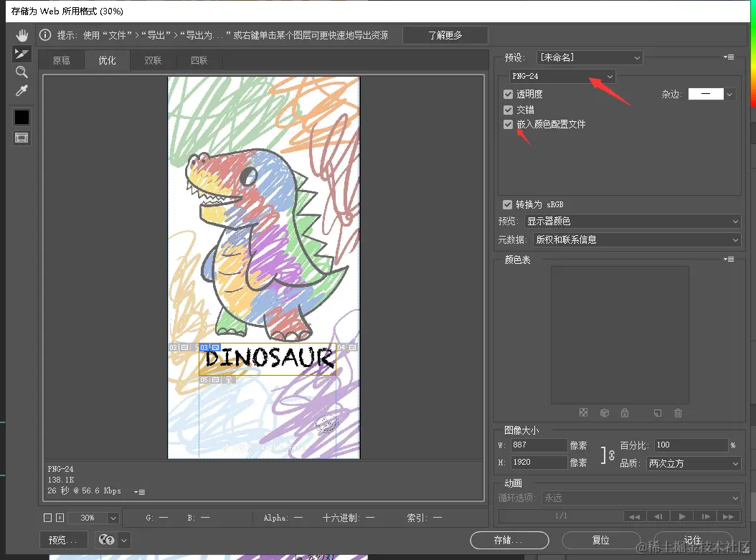Image resolution: width=756 pixels, height=560 pixels.
Task: Click the 了解更多 button
Action: (445, 35)
